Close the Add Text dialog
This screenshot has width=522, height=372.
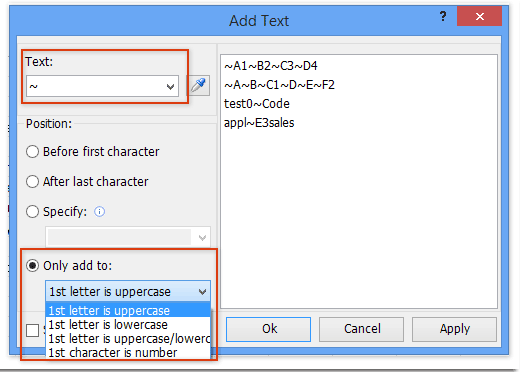479,16
